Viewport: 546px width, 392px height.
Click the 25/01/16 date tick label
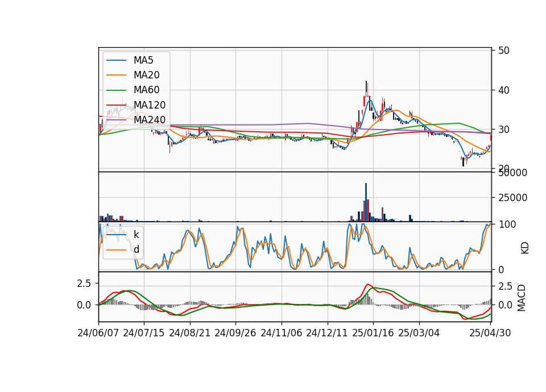click(x=373, y=333)
